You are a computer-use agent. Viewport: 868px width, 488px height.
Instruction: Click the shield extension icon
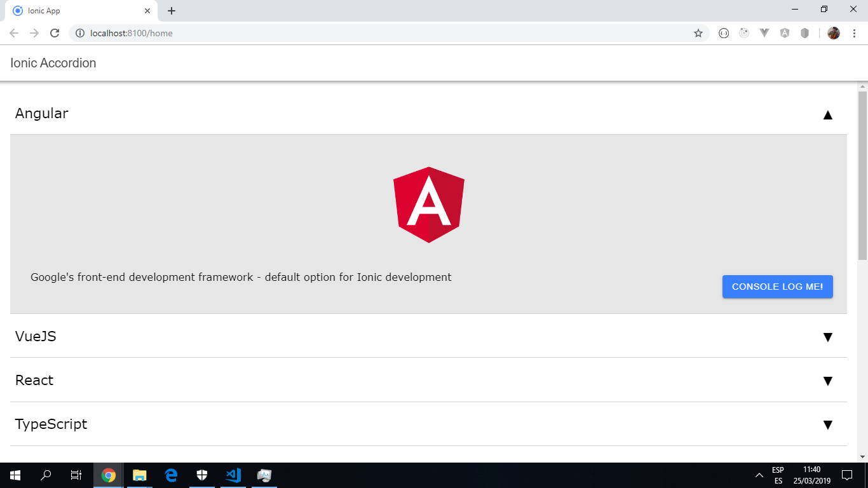(x=804, y=33)
